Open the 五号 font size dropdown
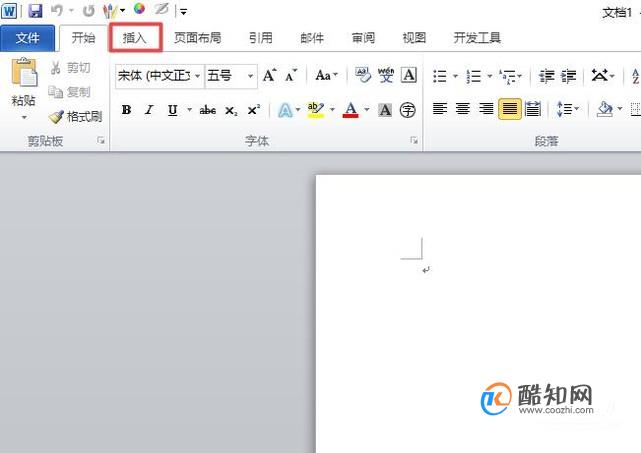641x453 pixels. click(250, 76)
